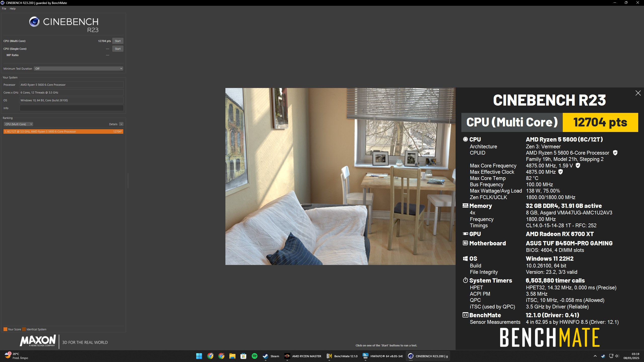Click the Maxon logo
The width and height of the screenshot is (644, 362).
click(38, 341)
